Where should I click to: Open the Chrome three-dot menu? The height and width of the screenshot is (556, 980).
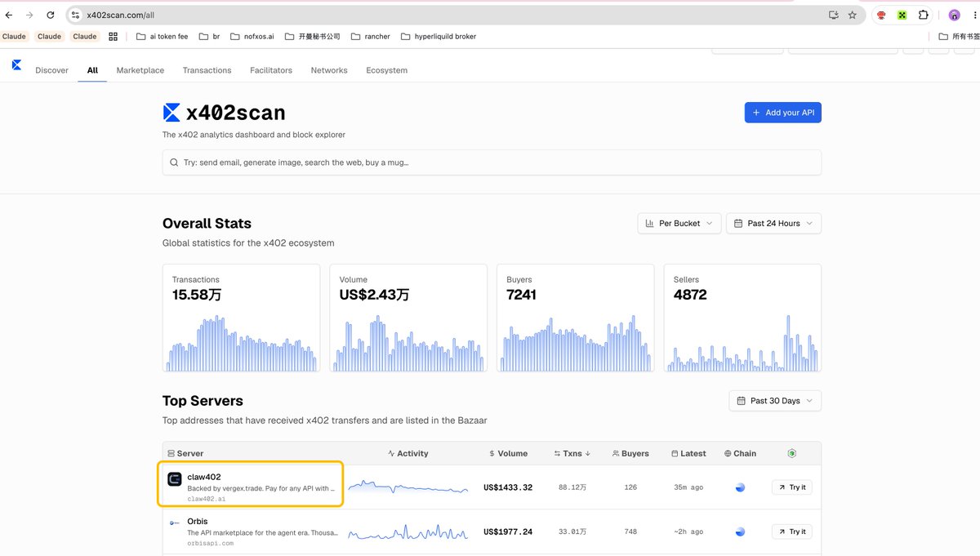(973, 15)
